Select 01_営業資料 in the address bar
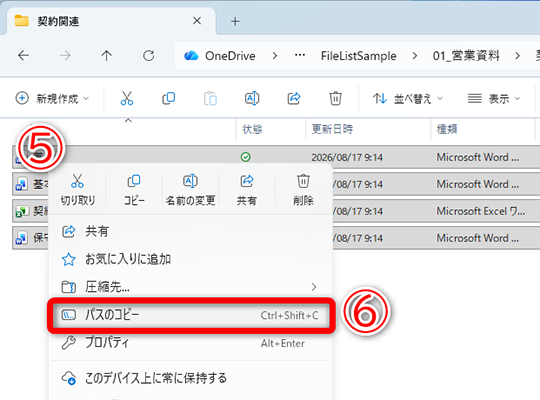This screenshot has height=400, width=540. click(466, 55)
